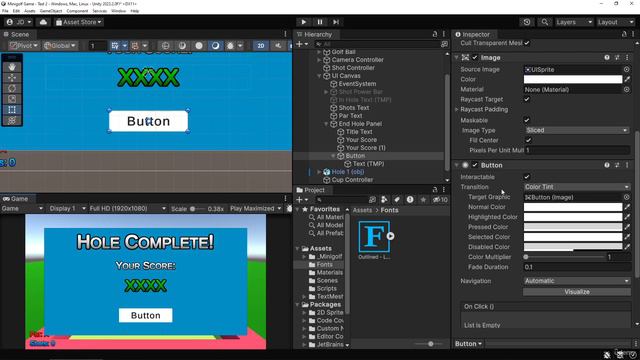The image size is (640, 360).
Task: Use the eyedropper for Normal Color
Action: tap(627, 207)
